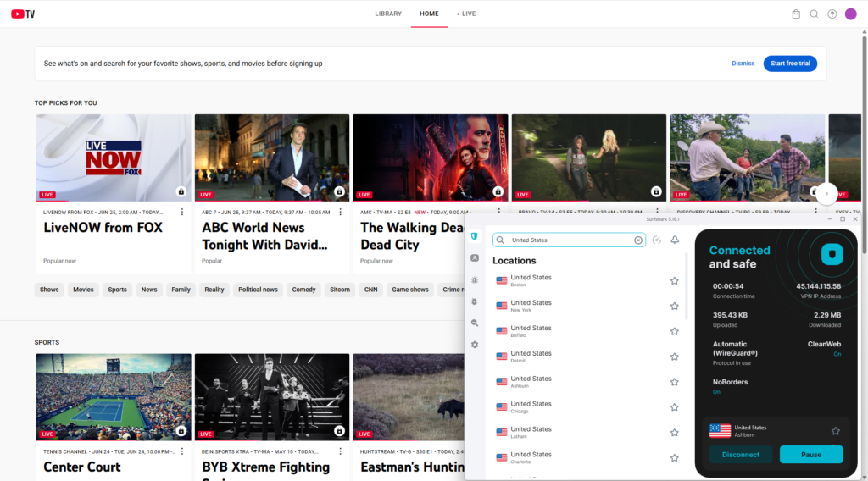
Task: Filter by the Family chip
Action: pos(181,290)
